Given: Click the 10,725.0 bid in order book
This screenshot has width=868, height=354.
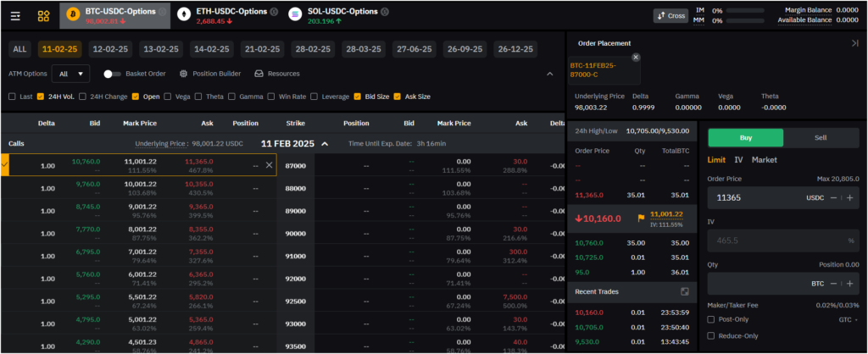Looking at the screenshot, I should [590, 257].
